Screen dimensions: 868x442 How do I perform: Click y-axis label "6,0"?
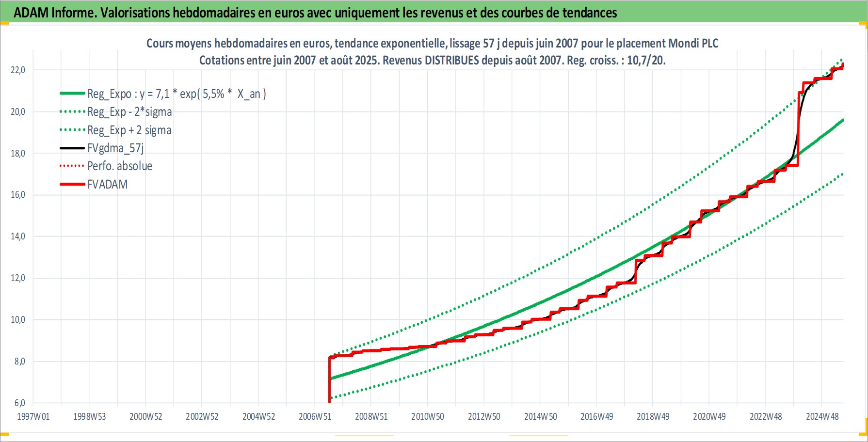(19, 403)
